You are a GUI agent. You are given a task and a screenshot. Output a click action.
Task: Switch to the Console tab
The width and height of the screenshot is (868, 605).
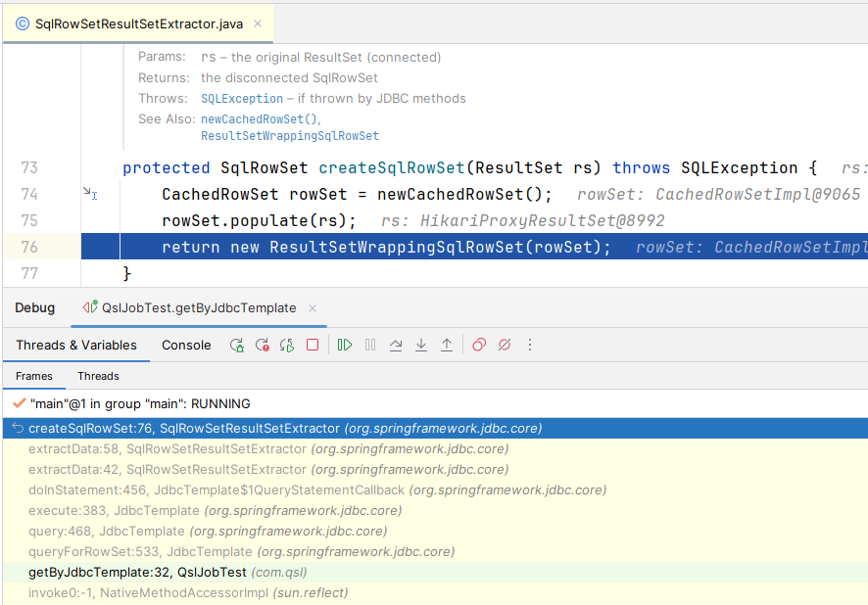pyautogui.click(x=186, y=345)
